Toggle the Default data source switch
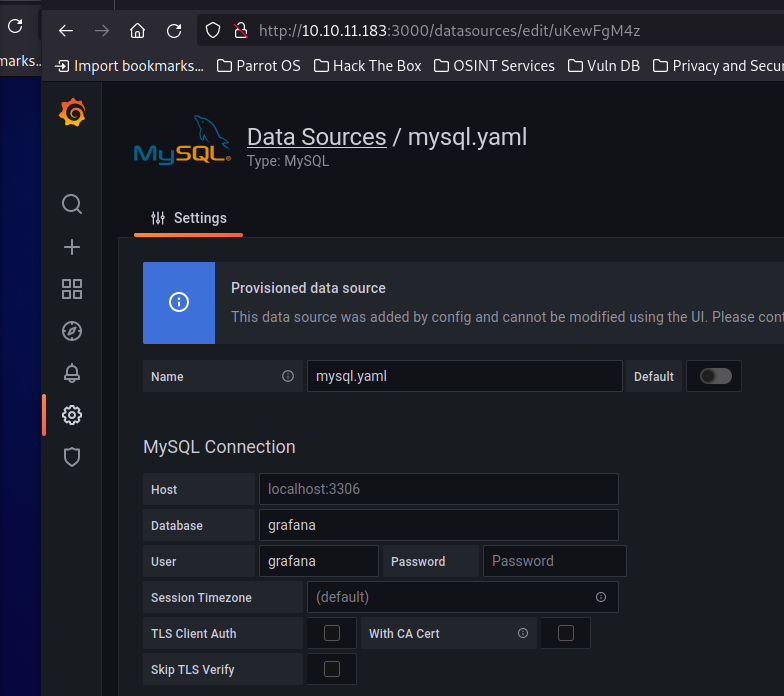 (x=715, y=376)
